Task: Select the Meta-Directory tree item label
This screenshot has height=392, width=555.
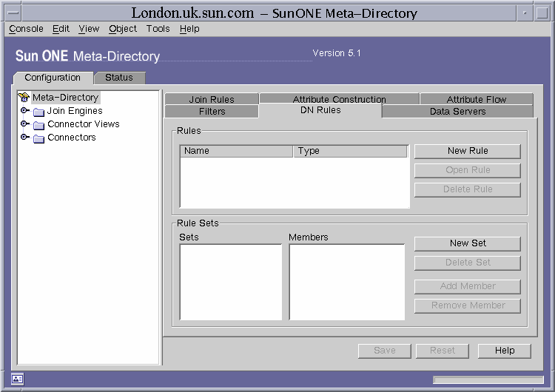Action: click(65, 98)
